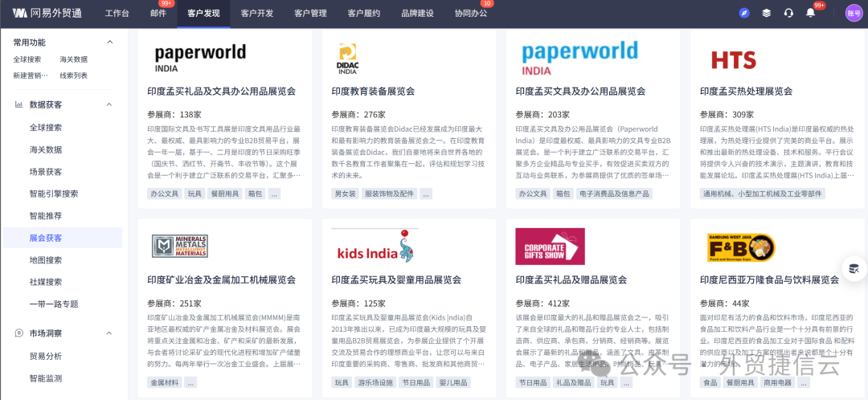Click the 游乐场设施 tag
Image resolution: width=868 pixels, height=400 pixels.
pyautogui.click(x=375, y=382)
